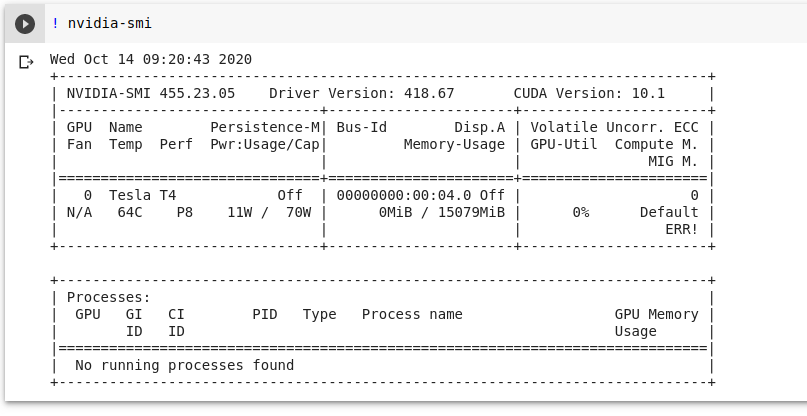This screenshot has width=807, height=416.
Task: Click the exclamation mark before nvidia-smi
Action: tap(55, 23)
